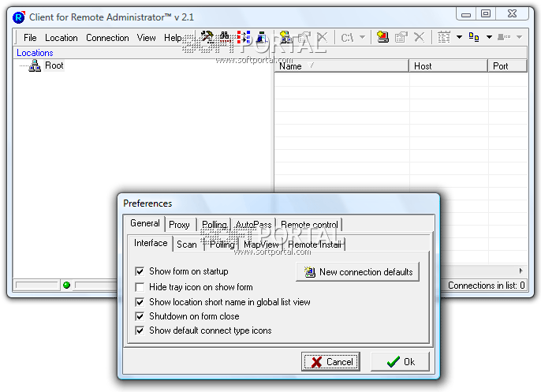Click the grayed connection properties icon
Screen dimensions: 541x392
point(401,37)
